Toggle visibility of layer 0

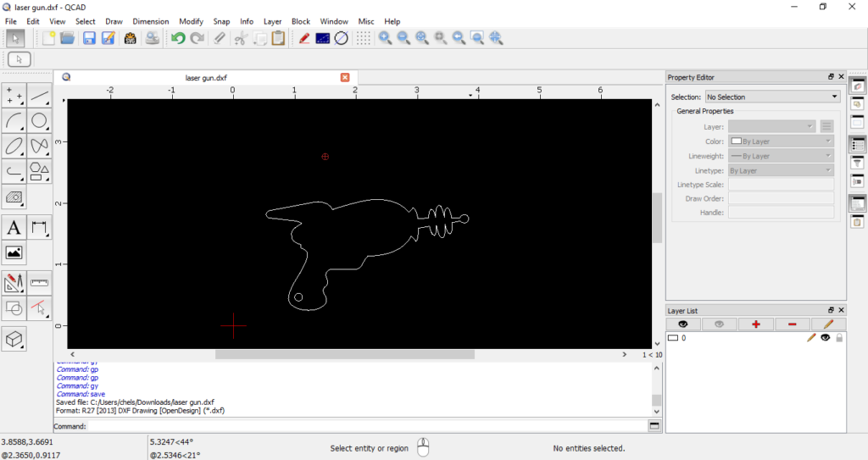pos(826,338)
